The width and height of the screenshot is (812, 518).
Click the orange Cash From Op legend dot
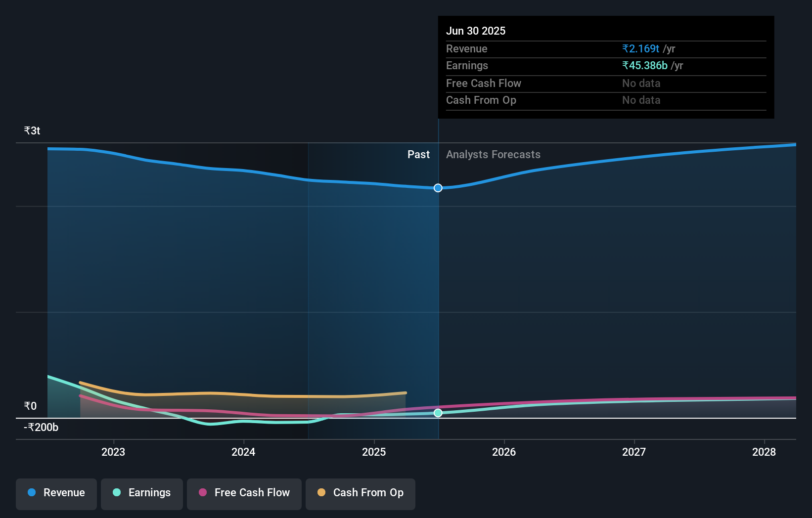coord(321,493)
